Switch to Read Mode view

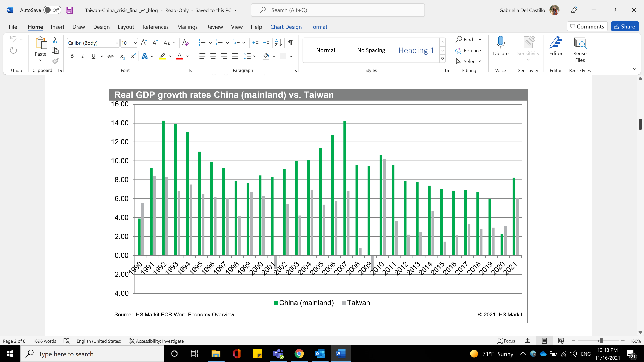tap(527, 341)
